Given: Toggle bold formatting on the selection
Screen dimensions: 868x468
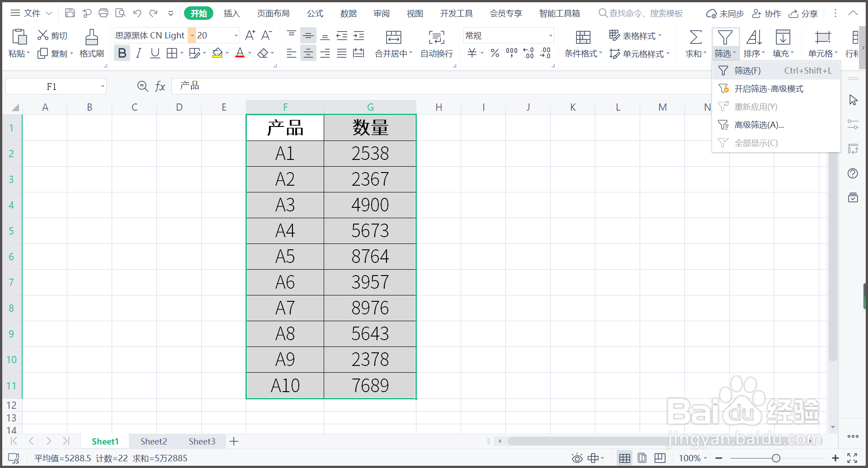Looking at the screenshot, I should [x=122, y=53].
